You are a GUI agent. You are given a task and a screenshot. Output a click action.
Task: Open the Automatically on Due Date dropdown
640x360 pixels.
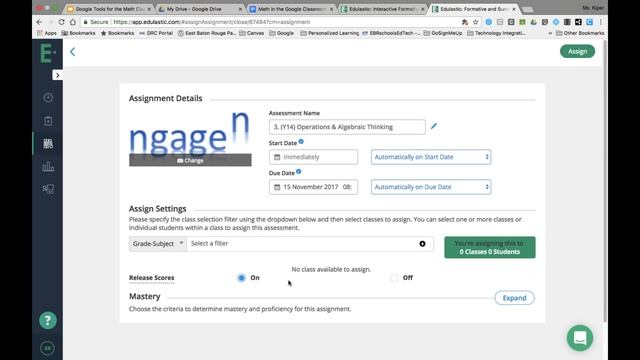[431, 187]
